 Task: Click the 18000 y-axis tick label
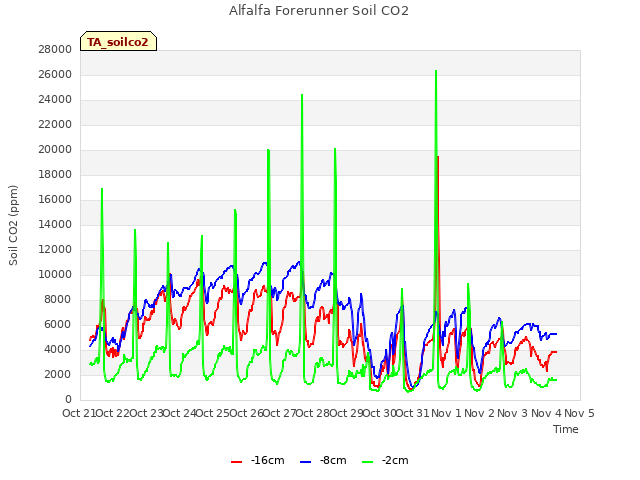(x=55, y=174)
